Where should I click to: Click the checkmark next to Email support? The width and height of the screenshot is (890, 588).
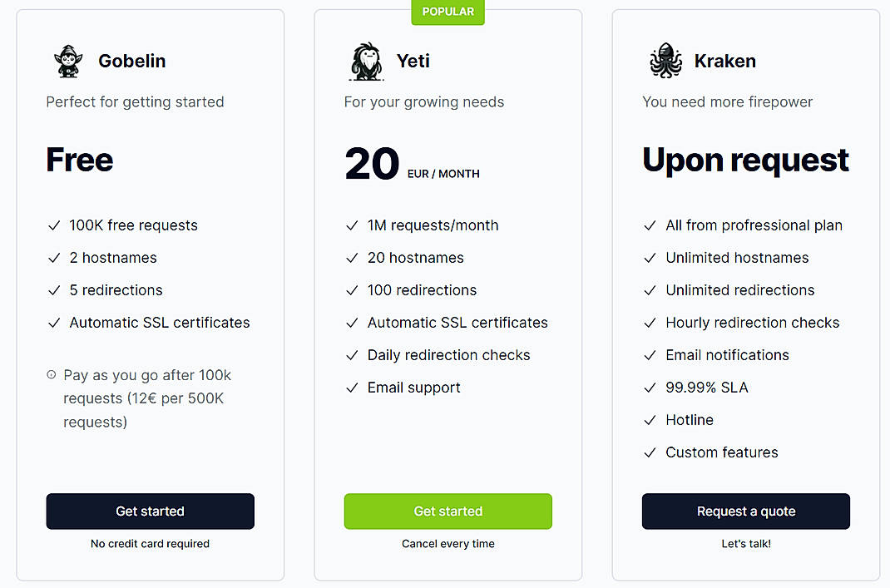(352, 387)
